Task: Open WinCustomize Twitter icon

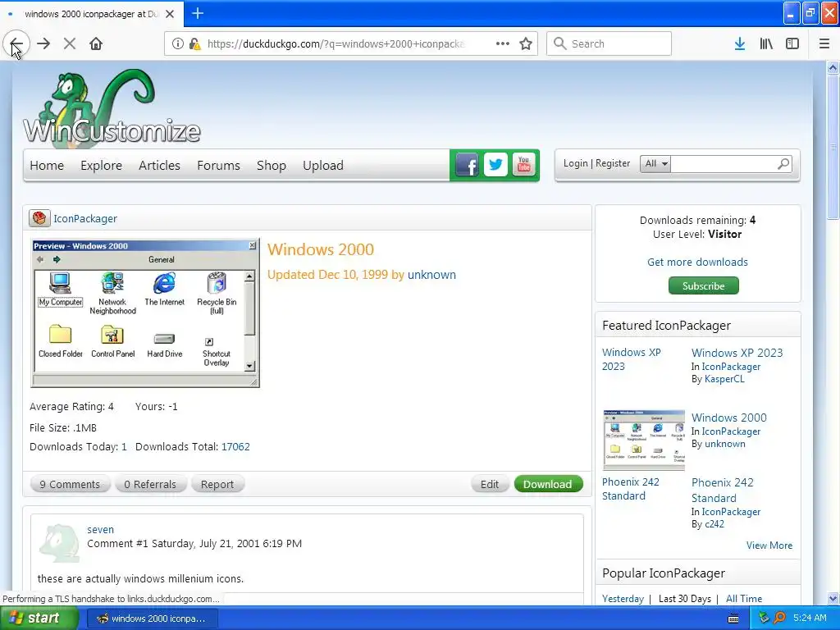Action: point(495,165)
